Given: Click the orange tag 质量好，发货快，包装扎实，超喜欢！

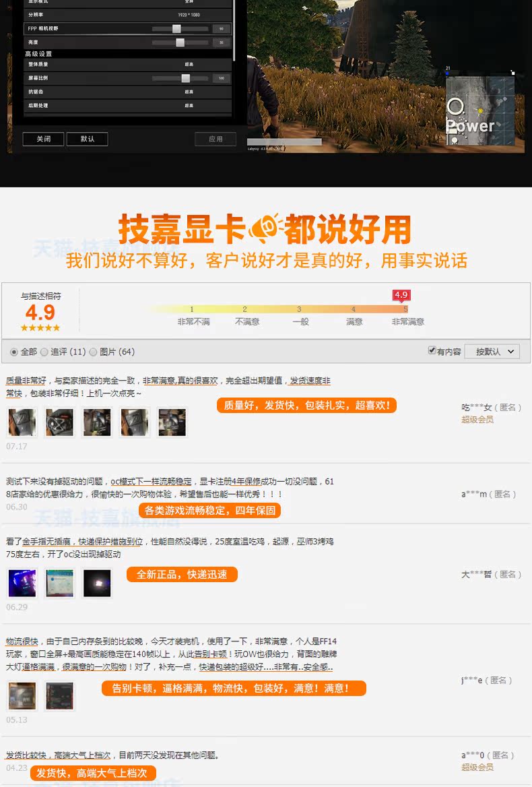Looking at the screenshot, I should (x=306, y=406).
